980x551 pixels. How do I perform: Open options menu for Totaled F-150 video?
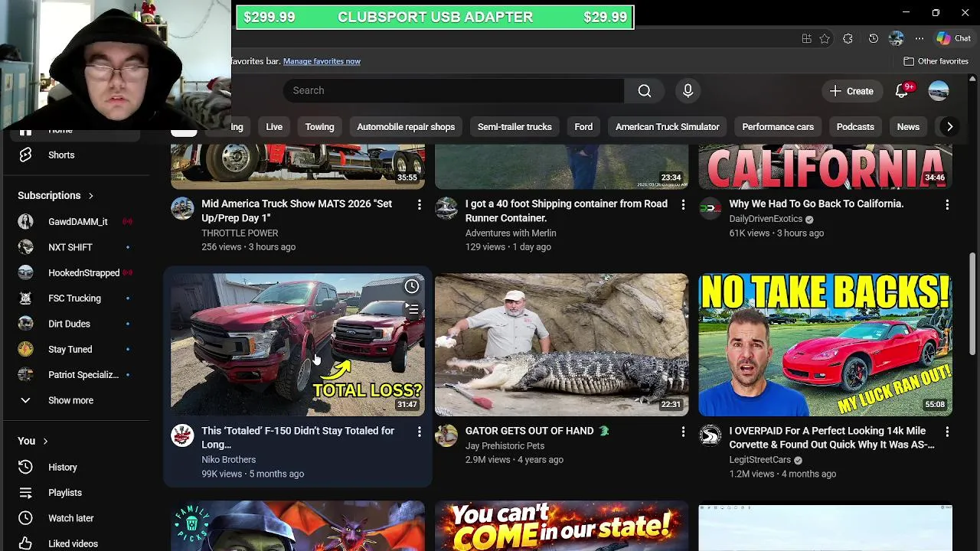point(419,432)
